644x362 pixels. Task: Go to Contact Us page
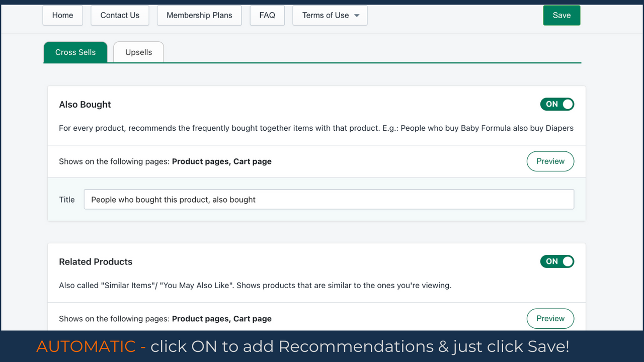click(x=120, y=15)
